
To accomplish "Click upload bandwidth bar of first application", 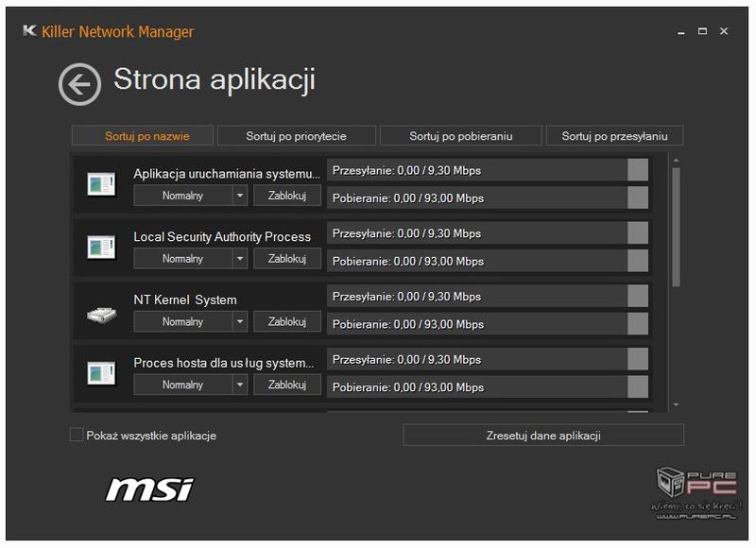I will 488,171.
